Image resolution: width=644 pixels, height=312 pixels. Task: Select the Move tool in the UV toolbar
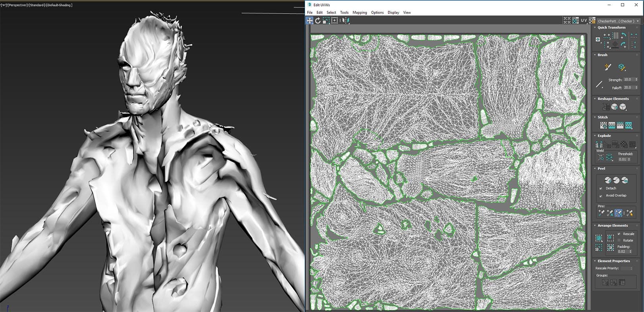(x=309, y=21)
